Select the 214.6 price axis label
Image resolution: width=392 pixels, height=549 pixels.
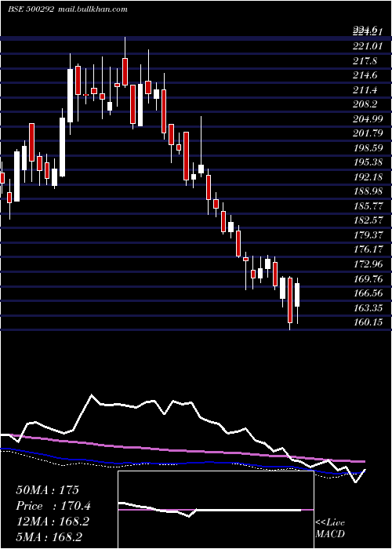click(365, 75)
